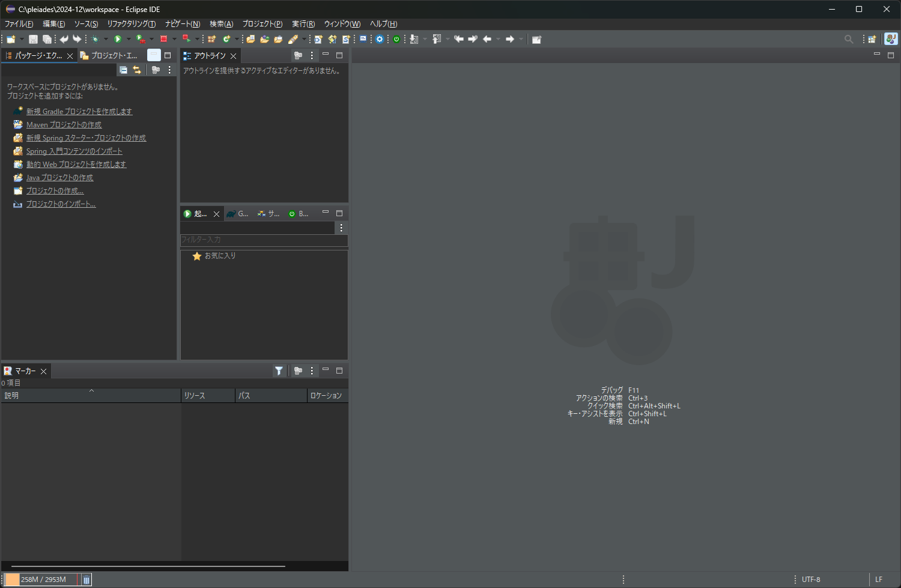This screenshot has width=901, height=588.
Task: Open the リファクタリング(T) menu
Action: point(131,24)
